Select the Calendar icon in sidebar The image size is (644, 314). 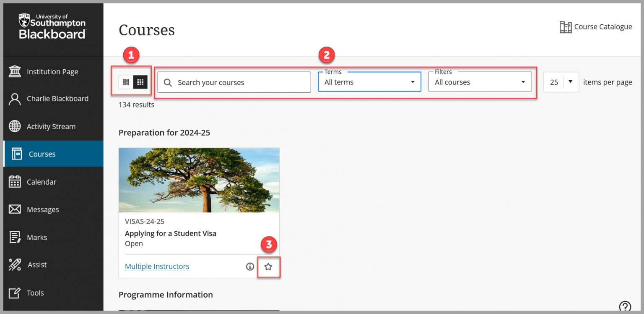tap(42, 182)
